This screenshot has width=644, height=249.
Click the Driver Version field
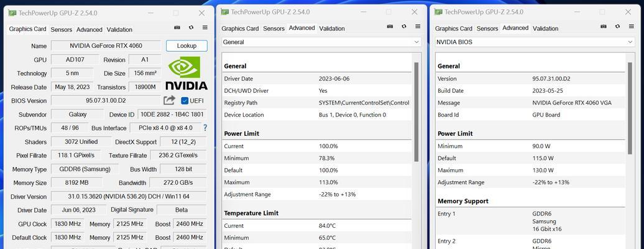tap(129, 196)
